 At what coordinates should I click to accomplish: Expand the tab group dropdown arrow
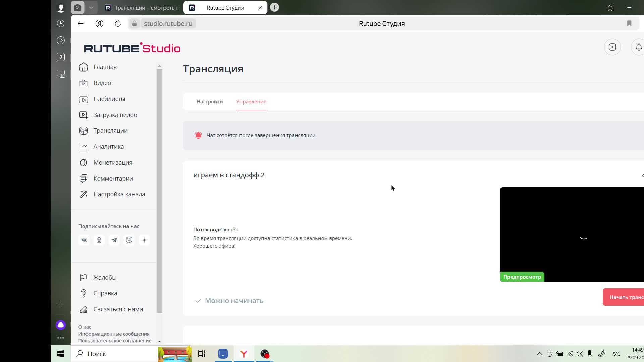[x=91, y=7]
